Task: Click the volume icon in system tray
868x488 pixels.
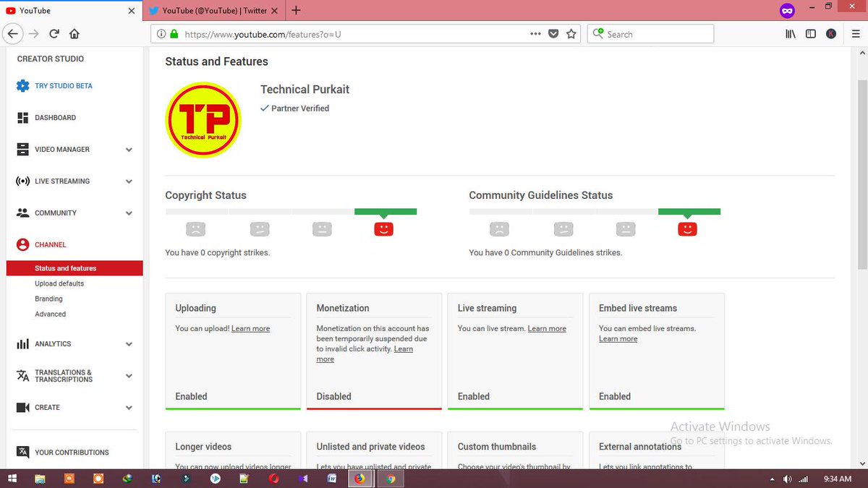Action: tap(788, 479)
